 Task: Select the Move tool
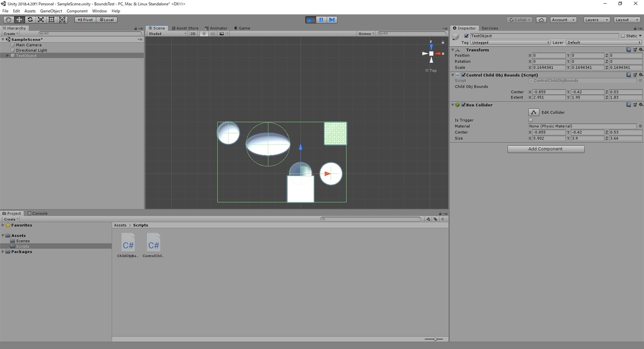pos(19,20)
